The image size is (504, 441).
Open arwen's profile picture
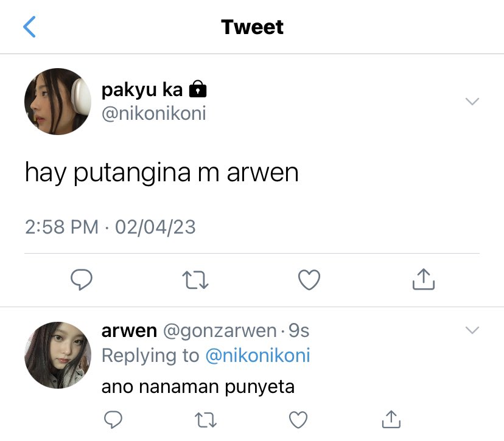(58, 355)
